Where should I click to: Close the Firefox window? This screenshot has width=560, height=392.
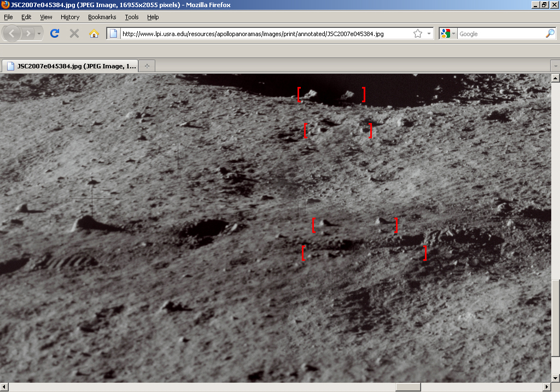tap(554, 4)
